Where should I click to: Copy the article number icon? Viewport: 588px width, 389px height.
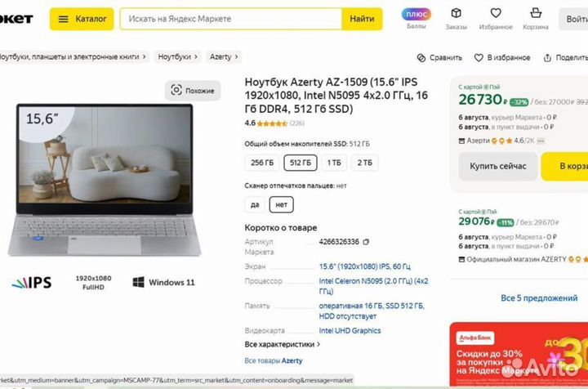pyautogui.click(x=366, y=242)
